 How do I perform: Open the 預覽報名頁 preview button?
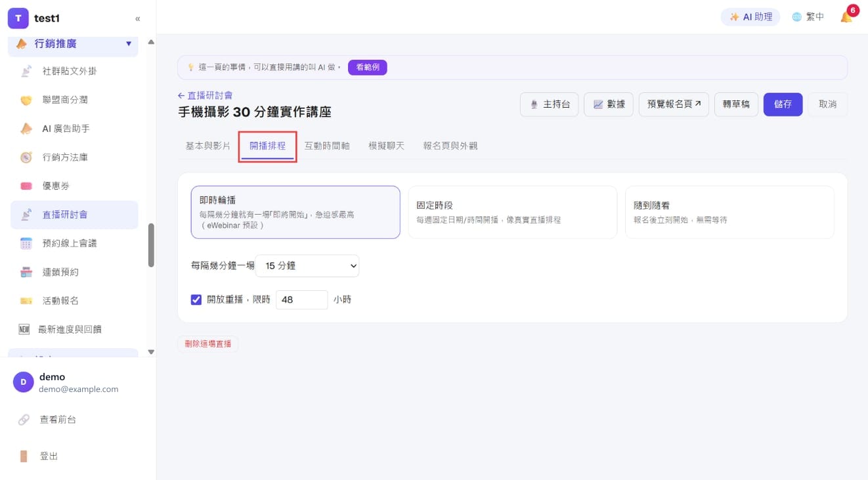674,104
